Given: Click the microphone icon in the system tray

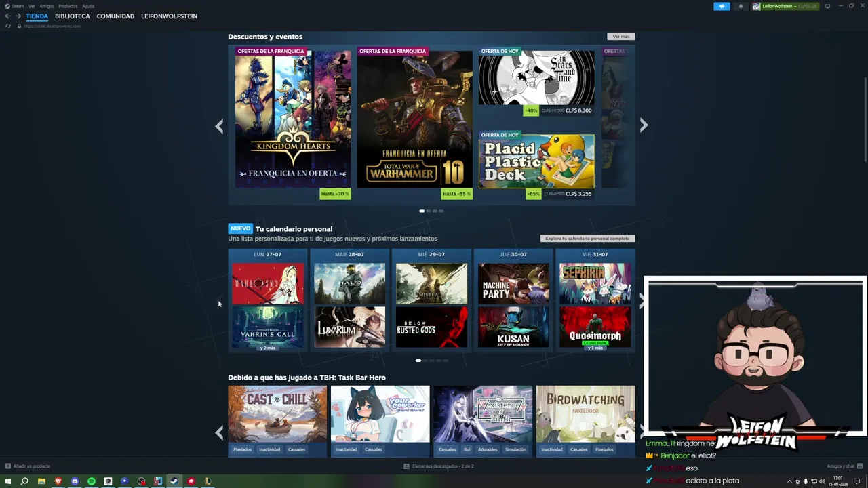Looking at the screenshot, I should [x=806, y=481].
